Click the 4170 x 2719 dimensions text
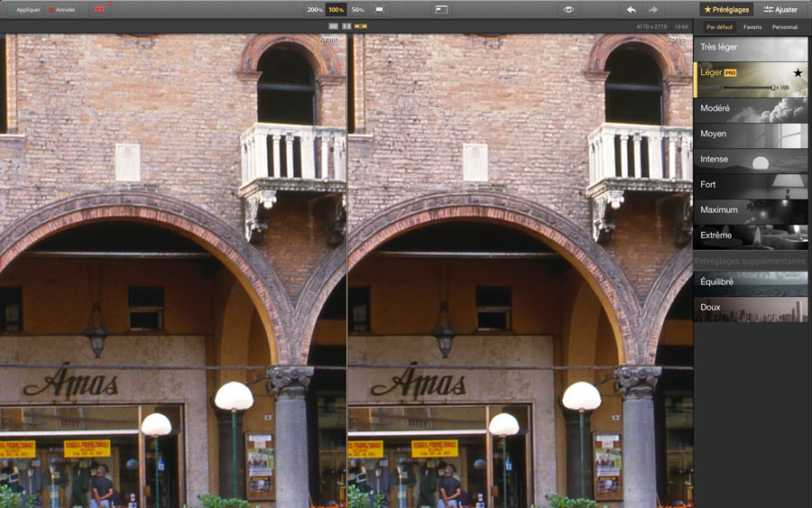812x508 pixels. pyautogui.click(x=651, y=26)
